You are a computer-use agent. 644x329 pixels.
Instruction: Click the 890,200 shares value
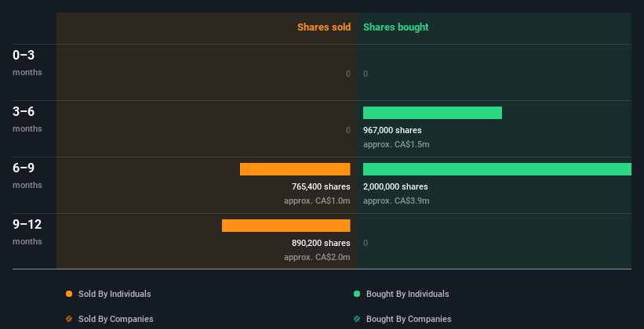click(321, 244)
